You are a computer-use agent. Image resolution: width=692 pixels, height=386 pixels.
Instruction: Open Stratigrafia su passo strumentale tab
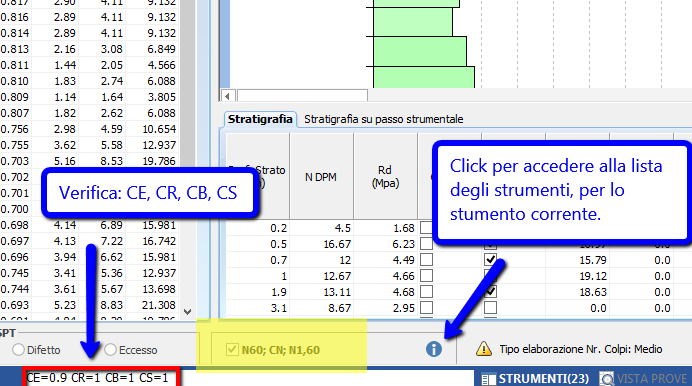pyautogui.click(x=384, y=119)
